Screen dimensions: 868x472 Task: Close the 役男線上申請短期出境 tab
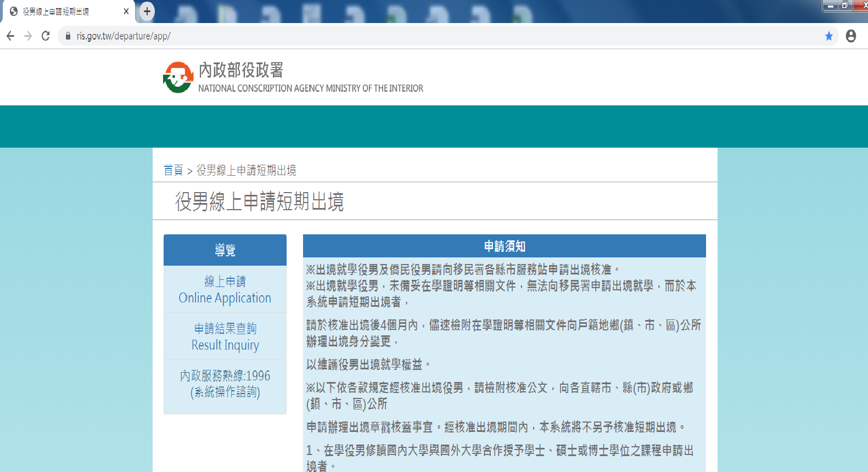point(126,12)
